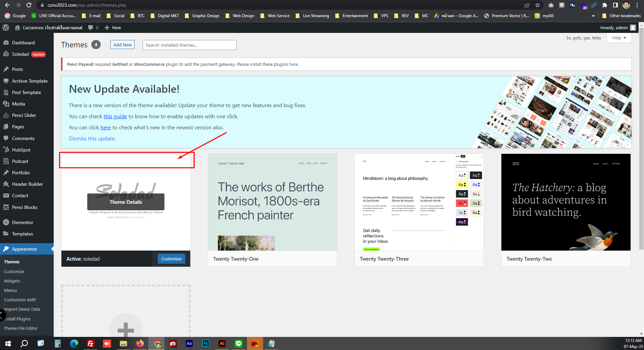Image resolution: width=644 pixels, height=350 pixels.
Task: Select Themes submenu item
Action: 12,262
